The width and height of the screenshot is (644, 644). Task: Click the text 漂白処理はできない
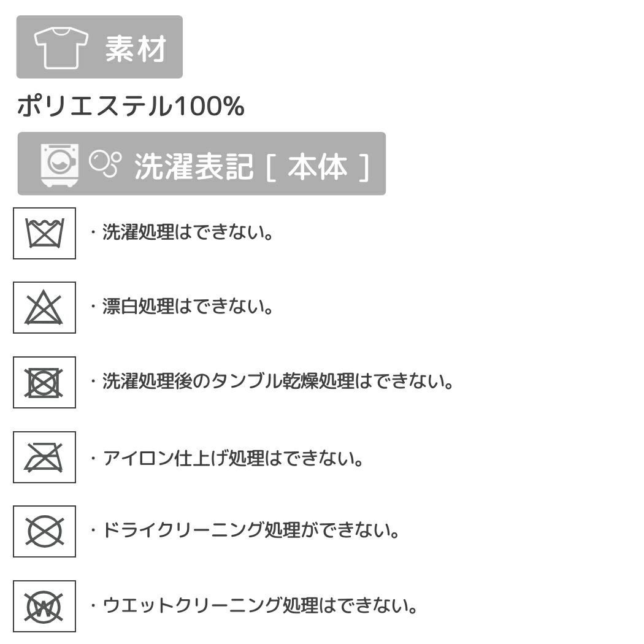tap(187, 307)
